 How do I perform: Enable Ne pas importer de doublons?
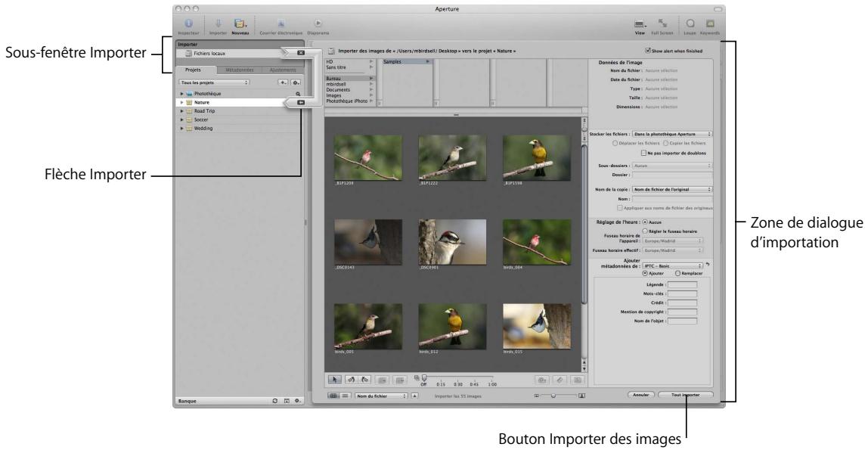click(x=643, y=153)
